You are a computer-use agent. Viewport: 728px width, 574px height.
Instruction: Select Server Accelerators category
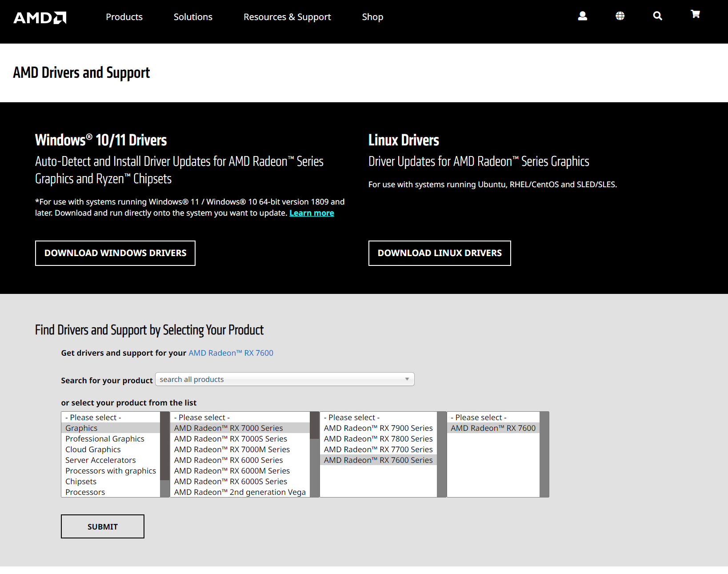110,460
